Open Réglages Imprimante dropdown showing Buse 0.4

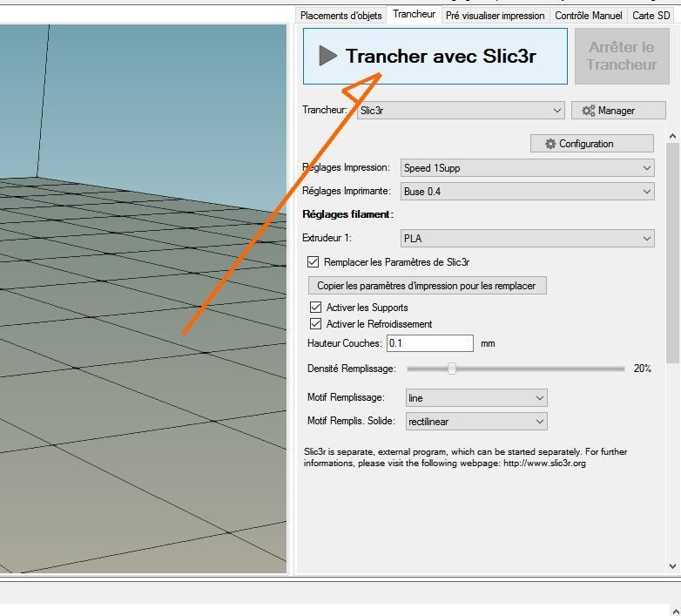point(527,191)
